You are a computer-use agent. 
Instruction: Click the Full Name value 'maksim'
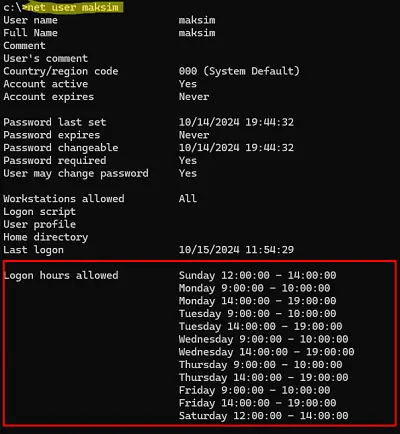[197, 33]
